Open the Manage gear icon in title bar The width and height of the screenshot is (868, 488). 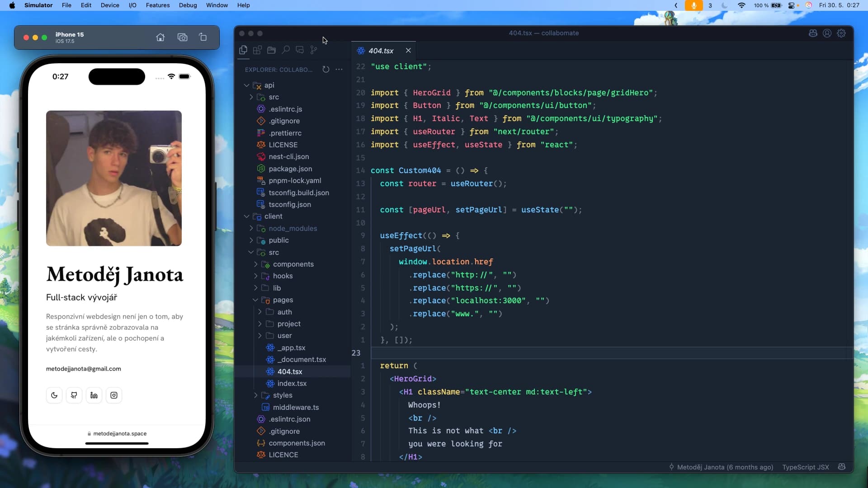(841, 33)
